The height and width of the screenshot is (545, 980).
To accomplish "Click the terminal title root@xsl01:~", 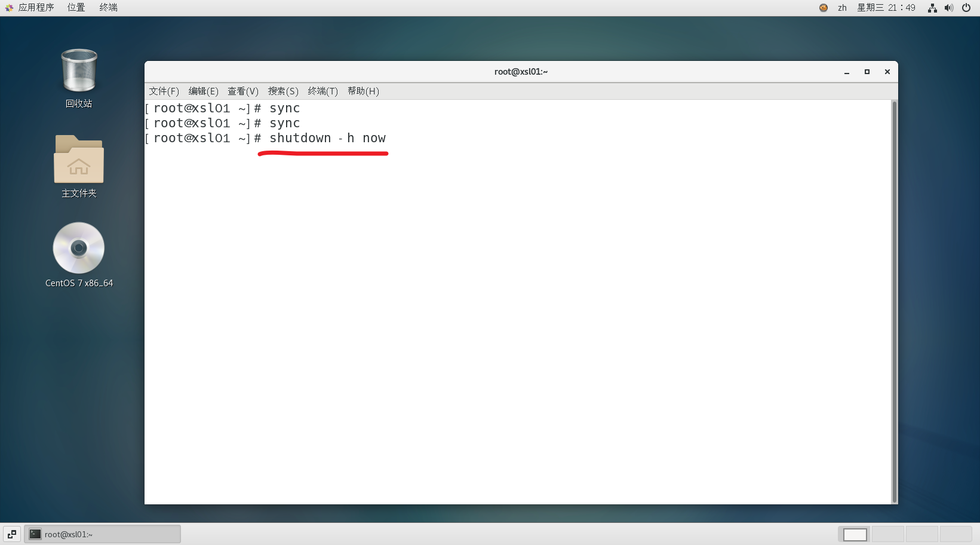I will tap(521, 72).
